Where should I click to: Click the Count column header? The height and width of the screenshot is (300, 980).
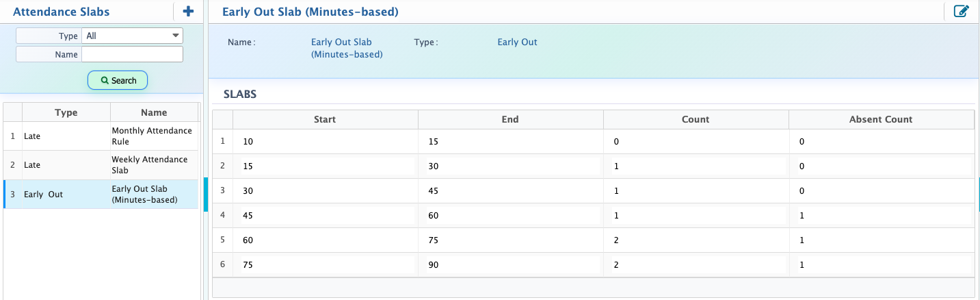coord(696,119)
